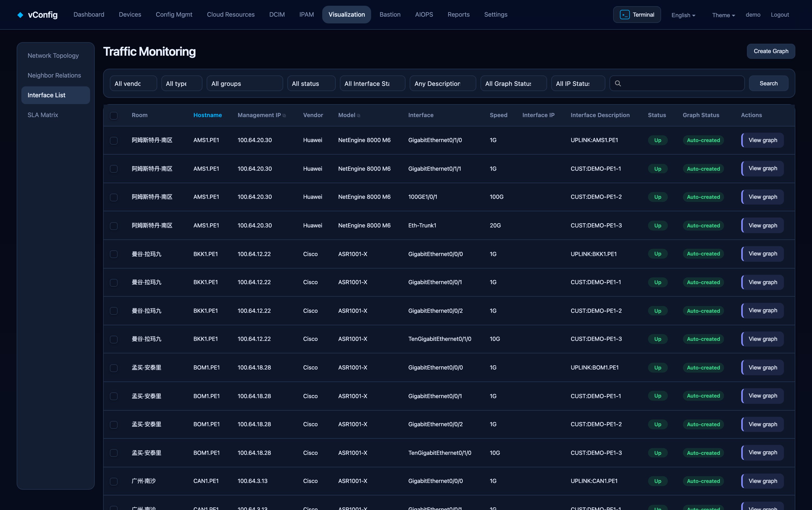Open the All vendors filter dropdown

tap(133, 83)
